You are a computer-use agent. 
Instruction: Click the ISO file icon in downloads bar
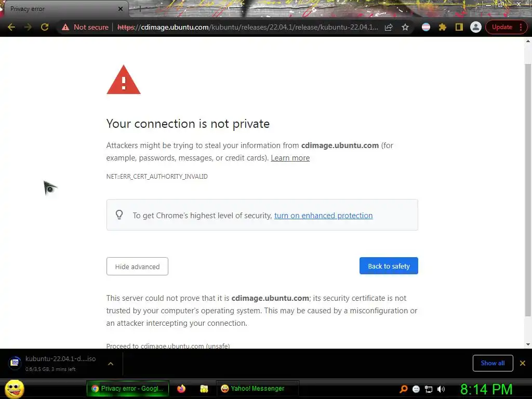(15, 363)
